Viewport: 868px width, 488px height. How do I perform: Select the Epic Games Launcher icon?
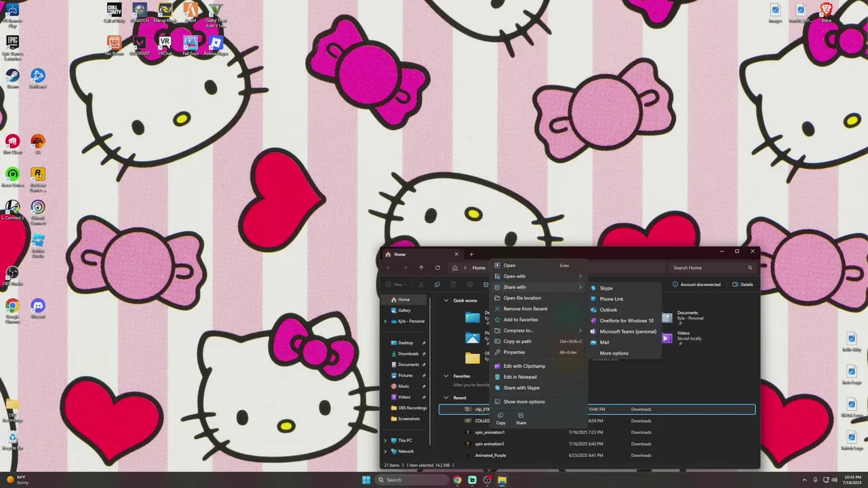click(x=12, y=47)
